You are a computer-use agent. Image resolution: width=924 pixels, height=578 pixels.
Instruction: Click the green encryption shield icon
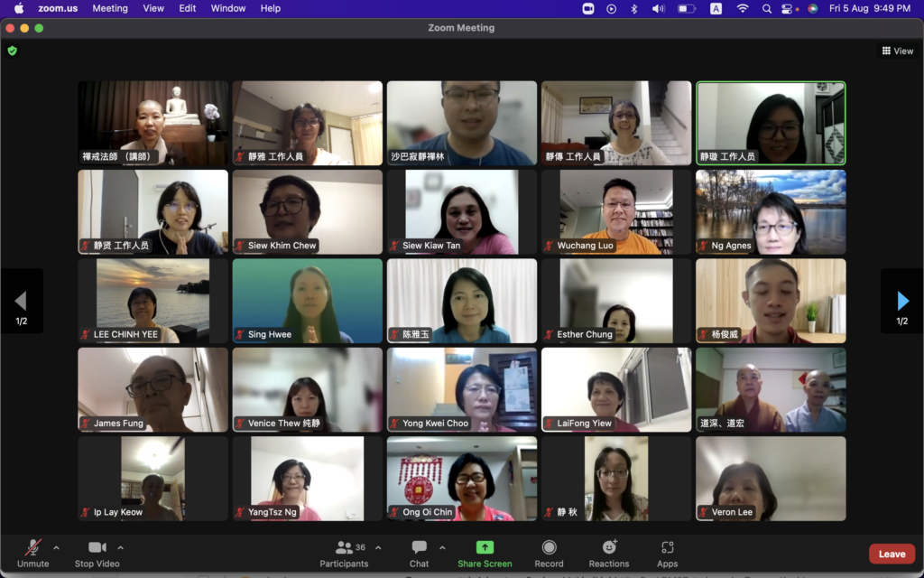(13, 51)
